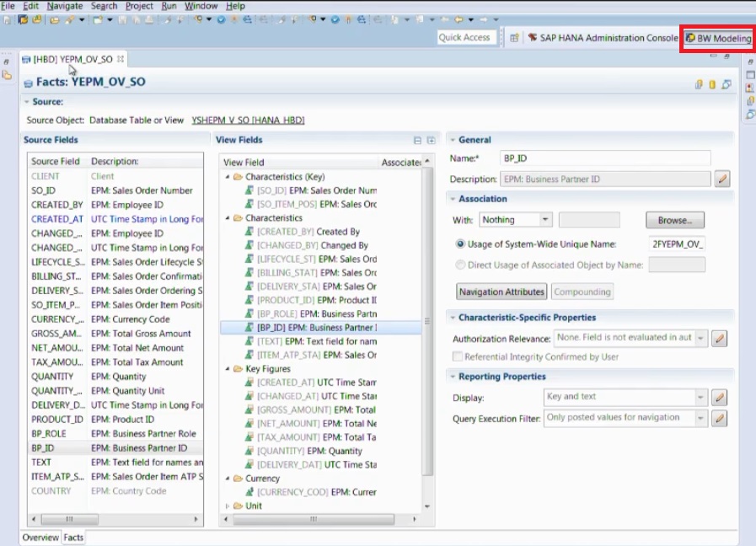Click the pencil icon next to Display setting
This screenshot has height=546, width=756.
(718, 396)
